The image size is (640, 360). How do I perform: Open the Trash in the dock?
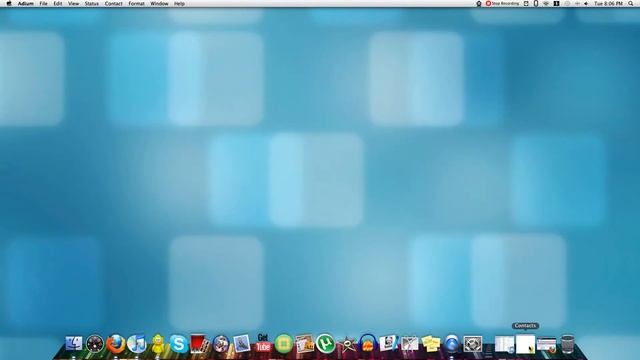coord(567,344)
